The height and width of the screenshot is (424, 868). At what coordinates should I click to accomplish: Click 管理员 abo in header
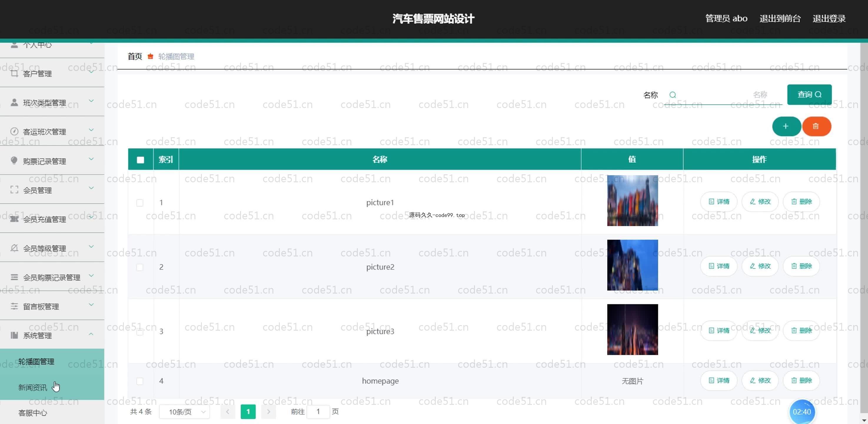tap(726, 19)
